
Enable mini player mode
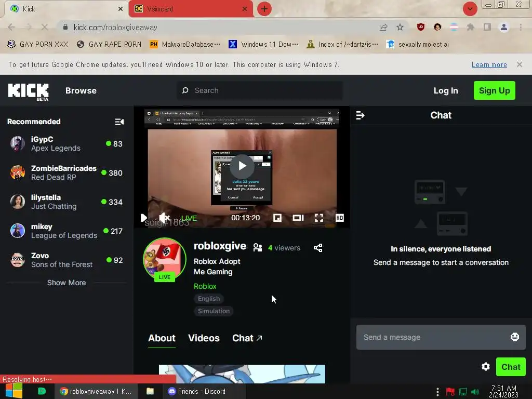pyautogui.click(x=277, y=218)
